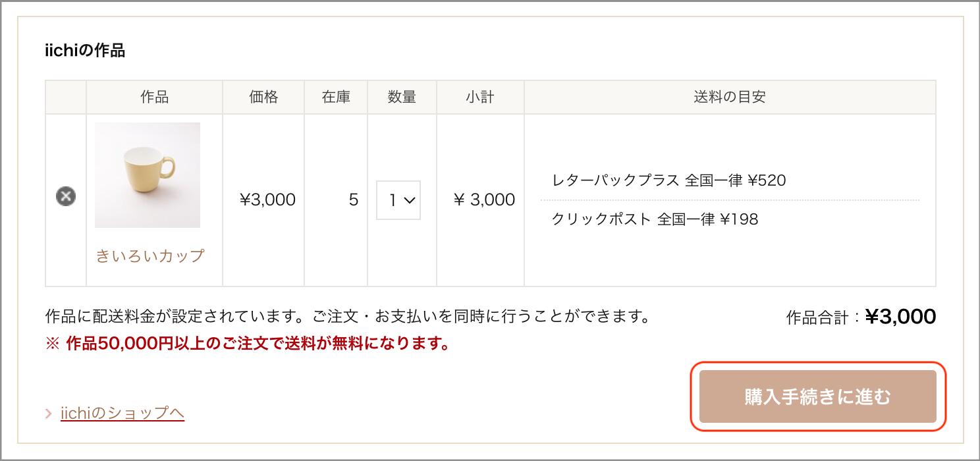Open the yellow cup product image
This screenshot has height=461, width=980.
[x=148, y=175]
